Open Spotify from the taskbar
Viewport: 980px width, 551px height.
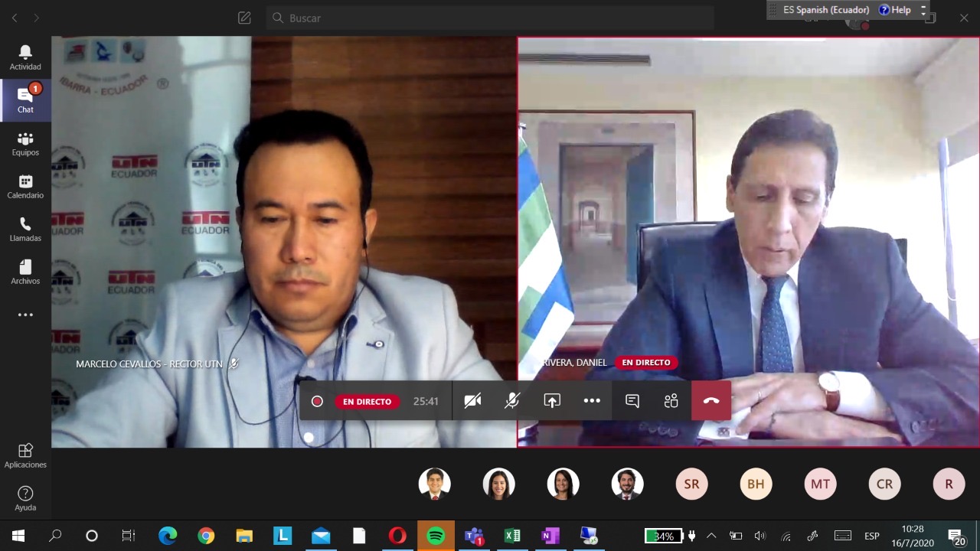click(436, 536)
